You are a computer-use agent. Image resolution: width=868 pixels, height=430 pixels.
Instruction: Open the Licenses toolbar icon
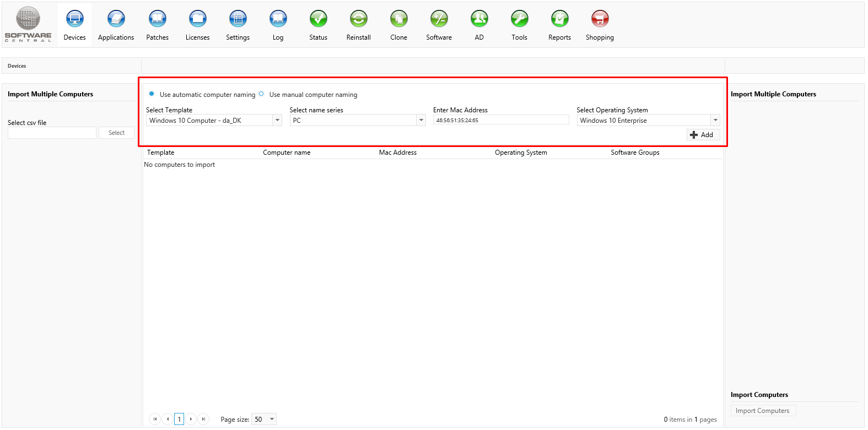(198, 19)
